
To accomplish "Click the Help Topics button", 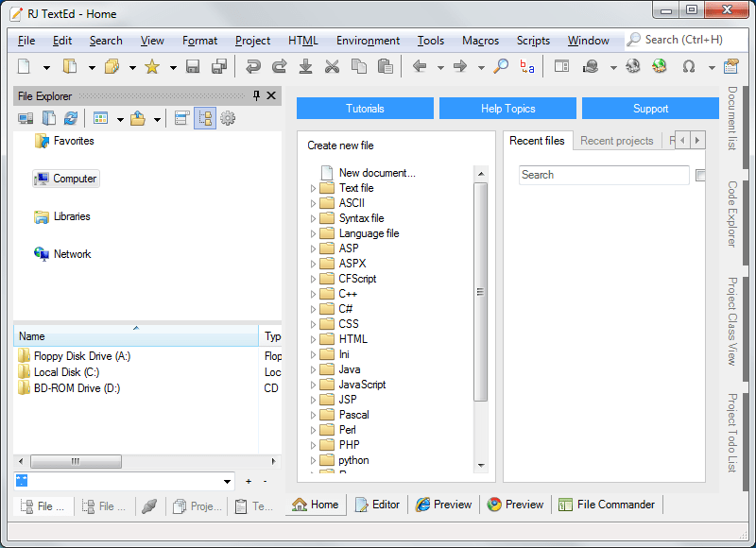I will coord(507,109).
